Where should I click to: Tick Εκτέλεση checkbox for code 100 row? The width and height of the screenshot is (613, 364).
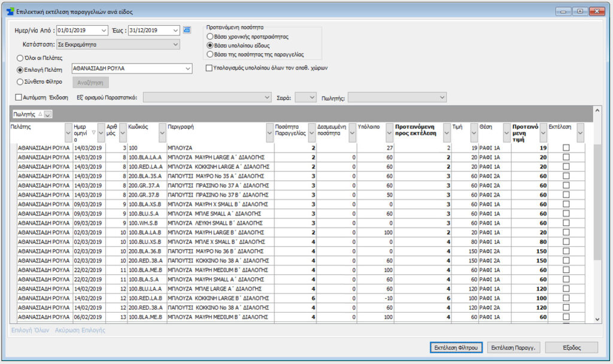click(566, 148)
